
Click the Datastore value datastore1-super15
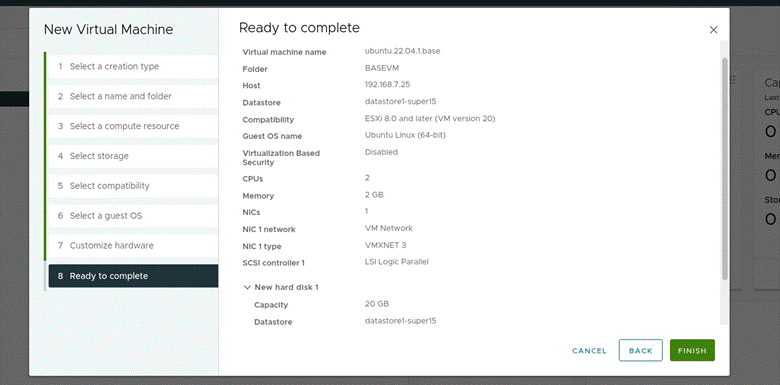click(400, 101)
